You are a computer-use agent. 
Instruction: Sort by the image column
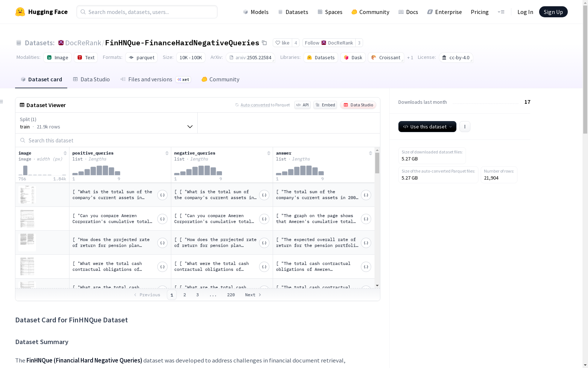(65, 153)
